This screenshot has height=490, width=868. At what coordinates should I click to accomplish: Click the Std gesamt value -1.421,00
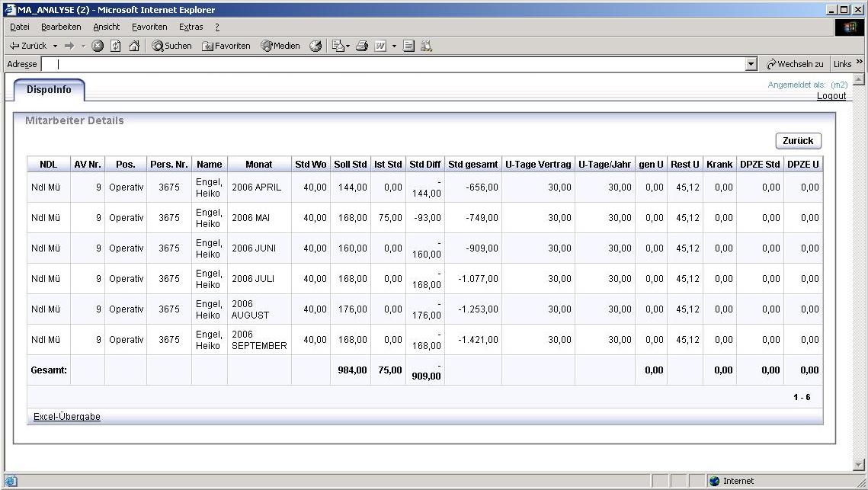coord(479,339)
